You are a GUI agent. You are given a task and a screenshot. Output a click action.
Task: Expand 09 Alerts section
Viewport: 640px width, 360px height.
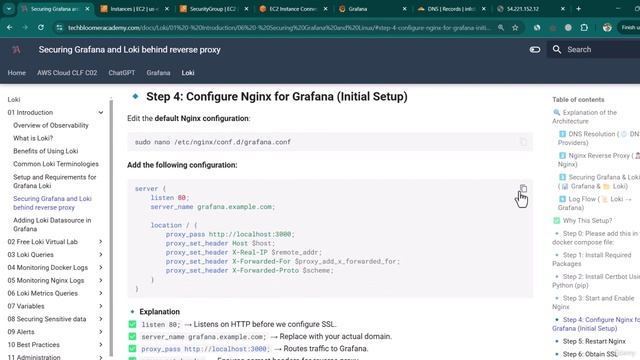click(x=100, y=332)
